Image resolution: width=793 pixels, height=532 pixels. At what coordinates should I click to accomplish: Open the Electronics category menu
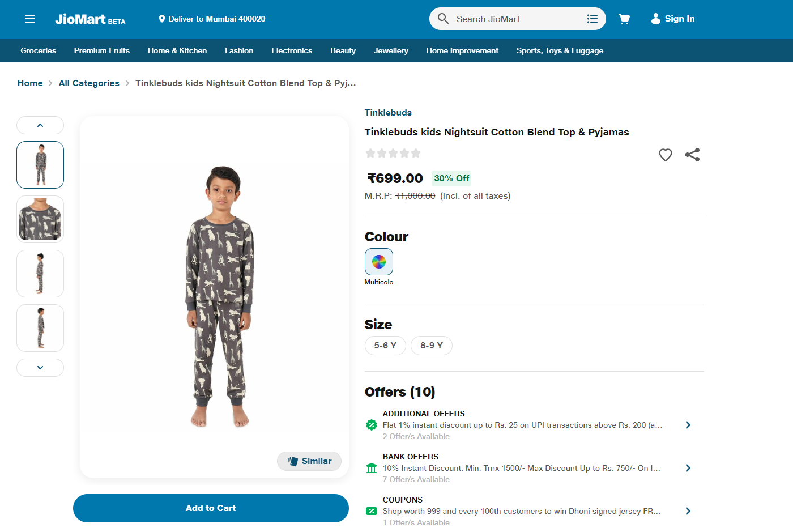(x=292, y=50)
